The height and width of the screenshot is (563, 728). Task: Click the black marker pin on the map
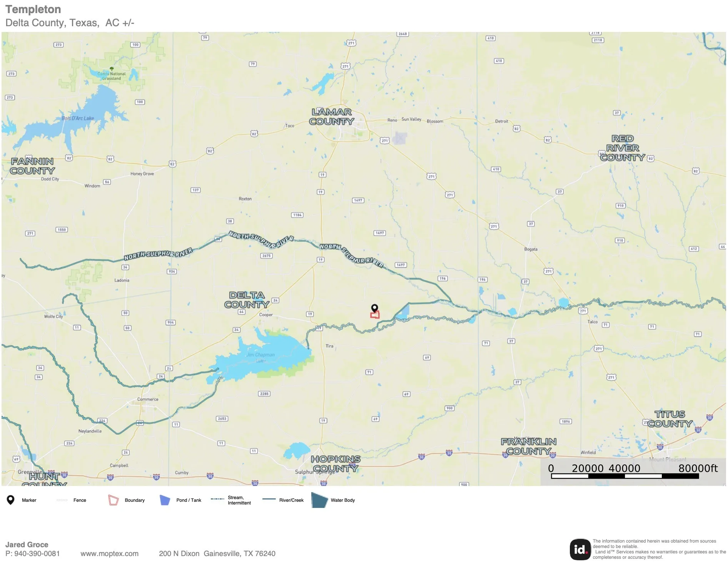tap(374, 308)
